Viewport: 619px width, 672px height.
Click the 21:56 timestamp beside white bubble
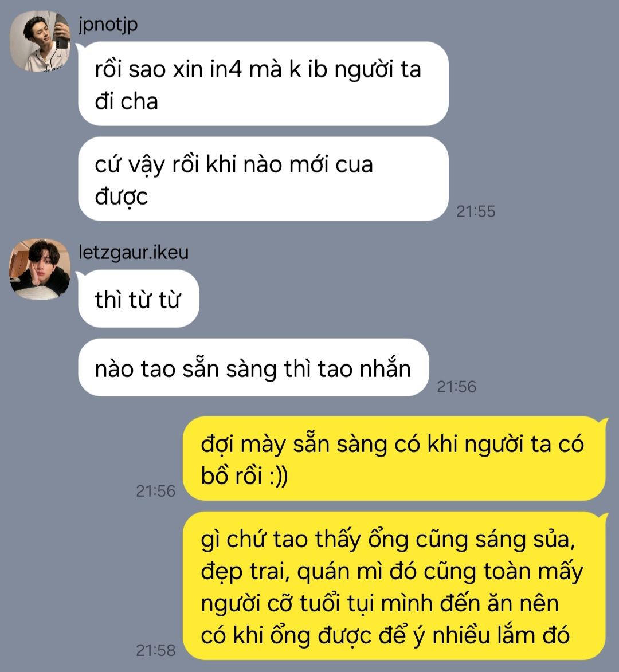[457, 387]
